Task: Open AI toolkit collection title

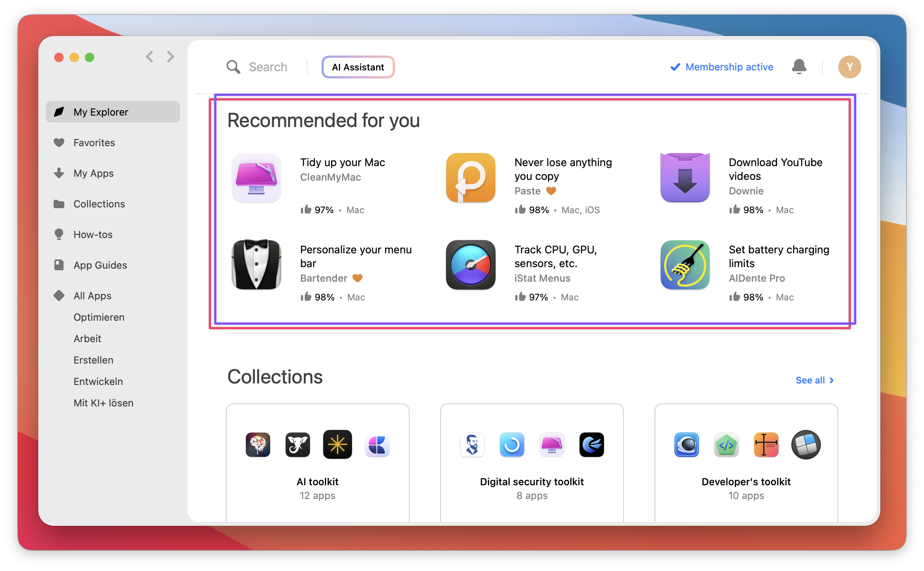Action: click(318, 481)
